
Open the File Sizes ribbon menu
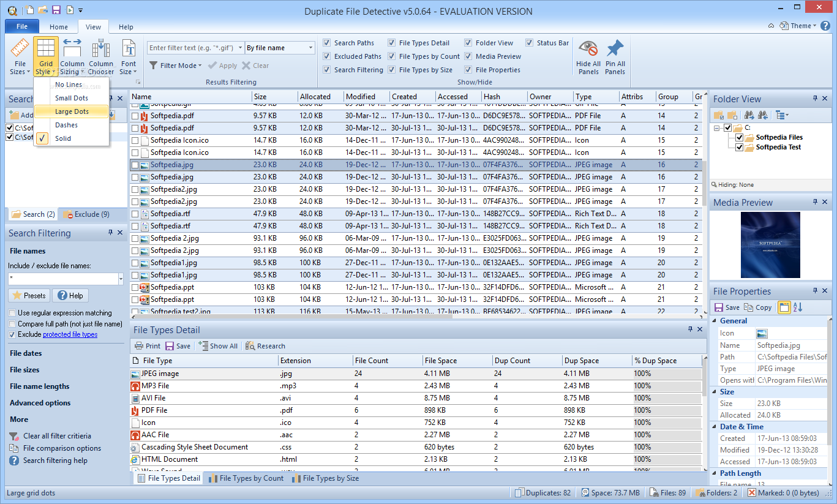click(x=20, y=56)
